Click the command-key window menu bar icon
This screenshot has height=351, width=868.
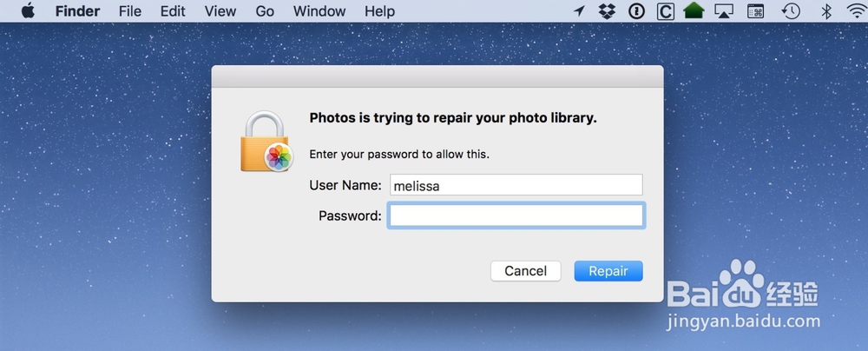coord(756,11)
